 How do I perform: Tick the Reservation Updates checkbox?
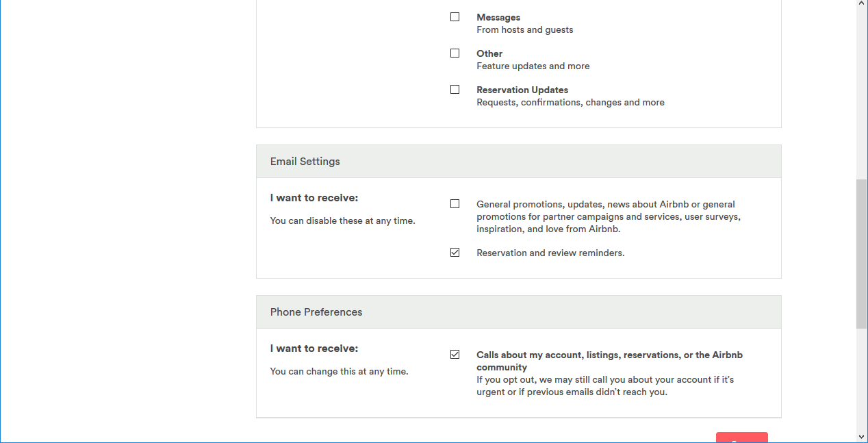(x=455, y=90)
